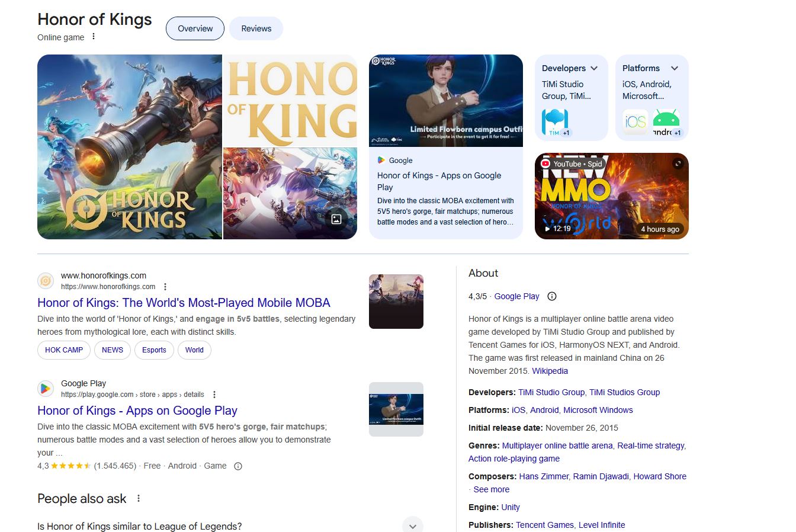Viewport: 796px width, 532px height.
Task: Open the Limited Flowborn campus Outfit image
Action: point(446,101)
